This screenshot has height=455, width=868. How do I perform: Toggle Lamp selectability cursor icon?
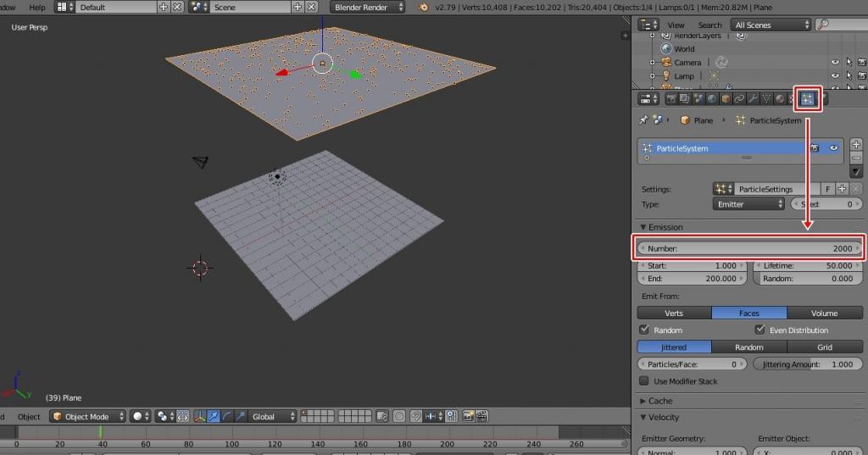(x=849, y=75)
